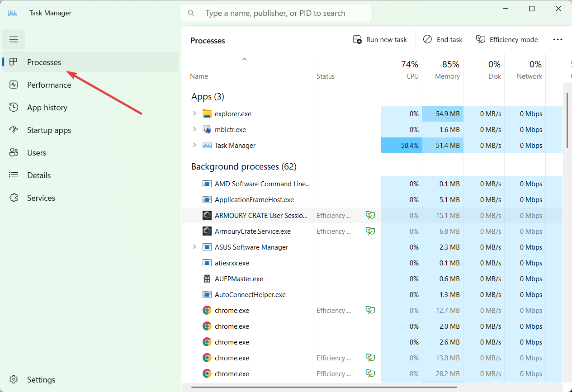Viewport: 572px width, 392px height.
Task: Click the End task button
Action: [x=443, y=39]
